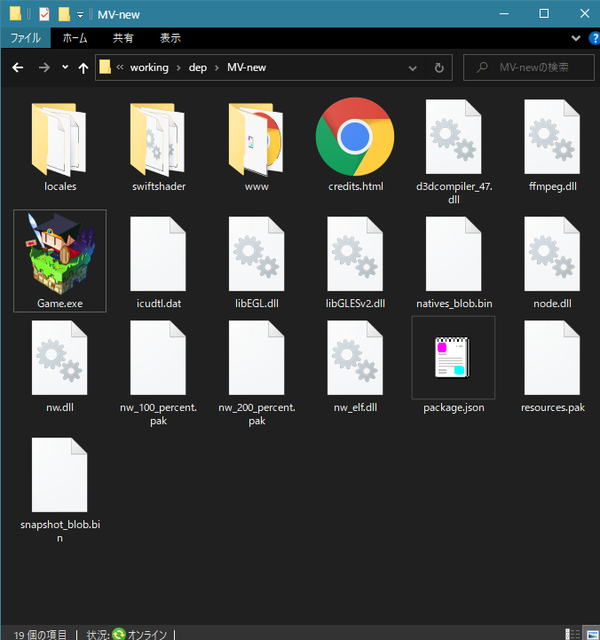Click the address bar folder icon
Screen dimensions: 600x640
pos(105,67)
